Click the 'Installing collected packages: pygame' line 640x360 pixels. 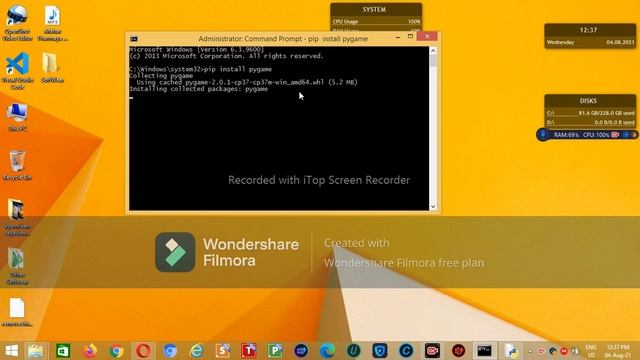pos(199,89)
